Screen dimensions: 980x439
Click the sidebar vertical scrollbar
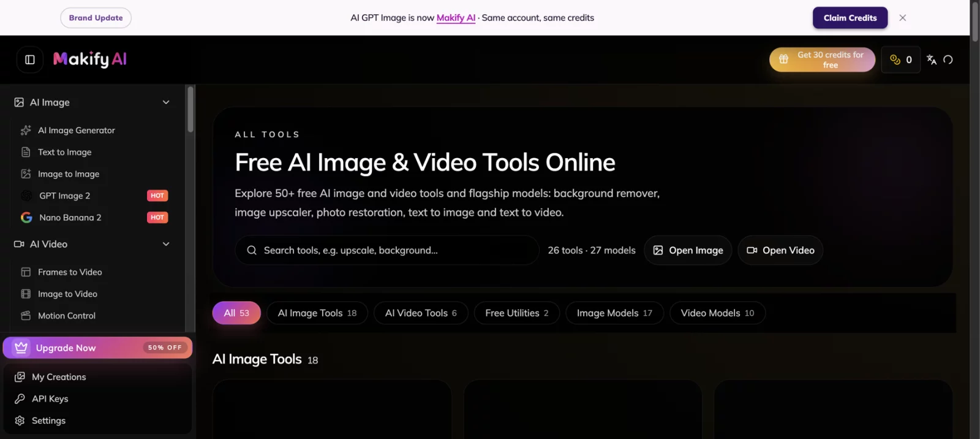(190, 109)
